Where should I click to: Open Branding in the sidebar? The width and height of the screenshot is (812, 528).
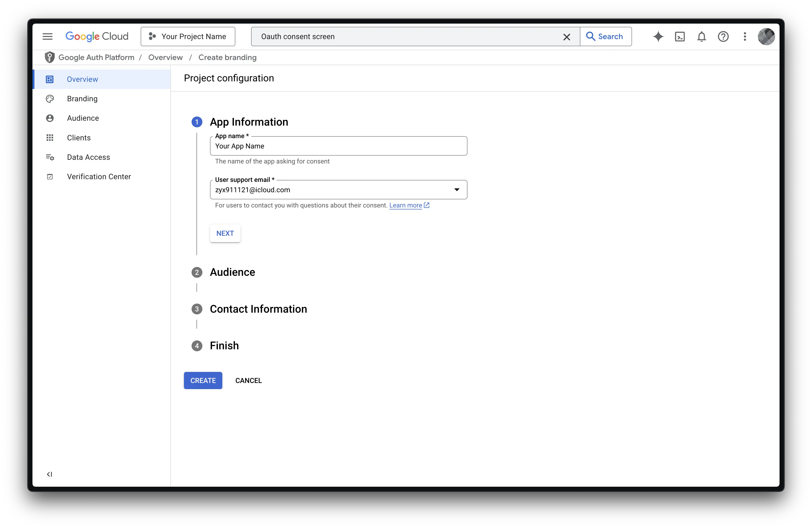[x=102, y=99]
